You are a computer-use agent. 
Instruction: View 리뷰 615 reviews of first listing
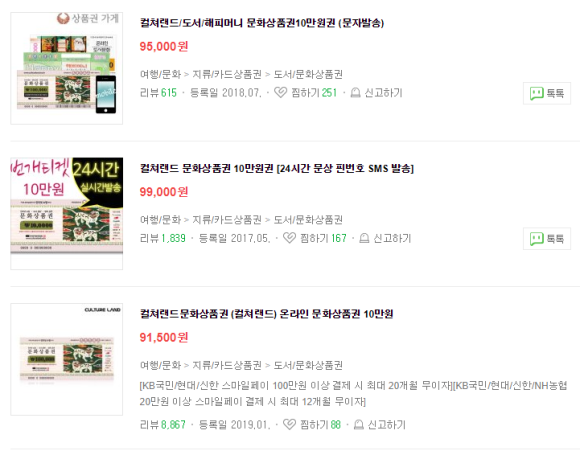coord(158,92)
